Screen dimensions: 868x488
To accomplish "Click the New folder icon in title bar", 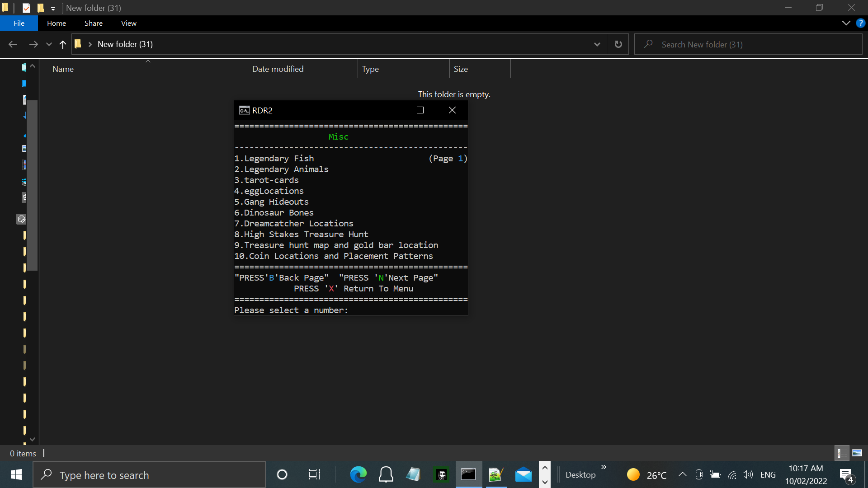I will [41, 8].
